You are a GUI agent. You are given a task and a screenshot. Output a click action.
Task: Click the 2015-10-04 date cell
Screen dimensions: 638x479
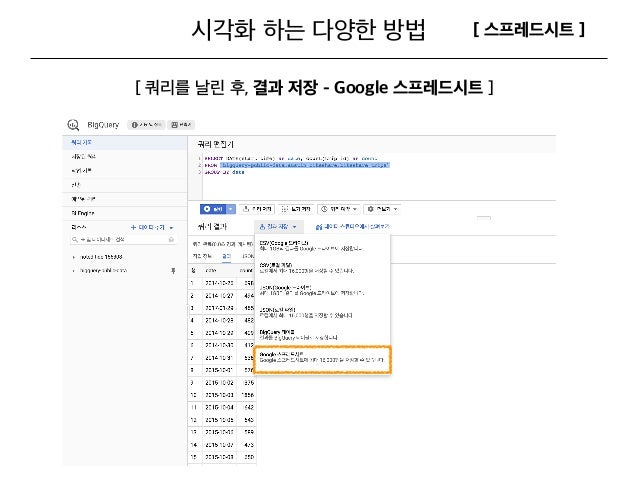pos(219,407)
